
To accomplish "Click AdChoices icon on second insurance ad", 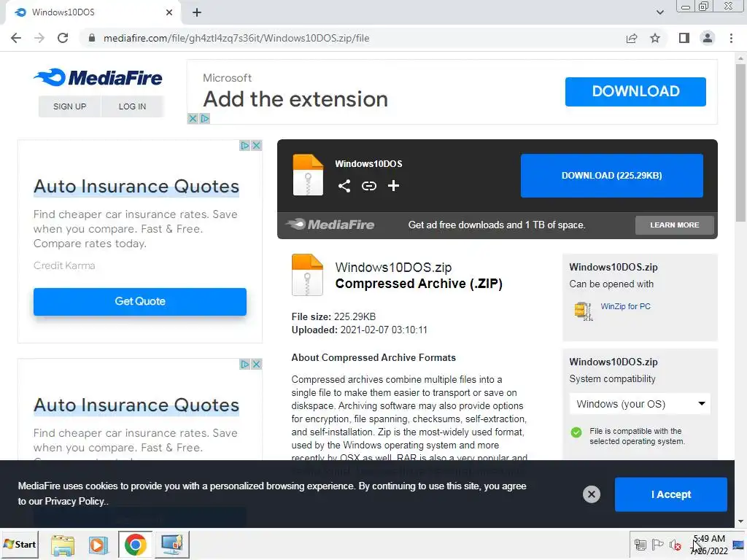I will pos(245,364).
